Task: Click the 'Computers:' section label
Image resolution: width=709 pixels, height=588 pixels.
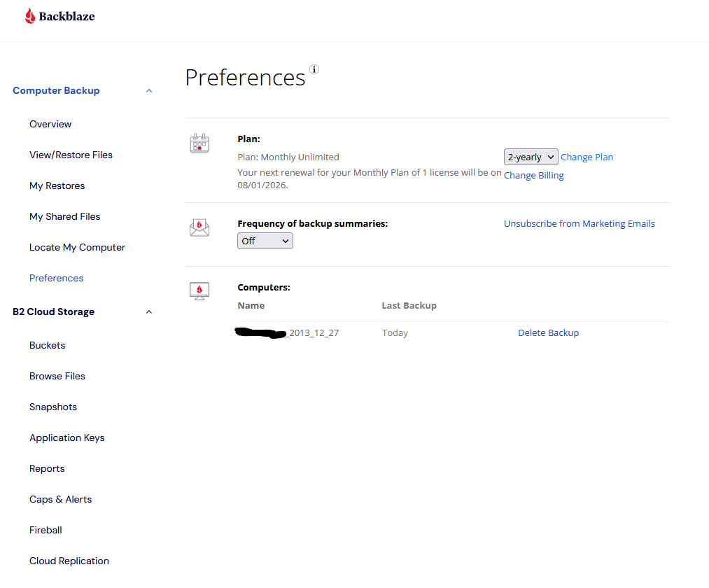Action: (x=264, y=287)
